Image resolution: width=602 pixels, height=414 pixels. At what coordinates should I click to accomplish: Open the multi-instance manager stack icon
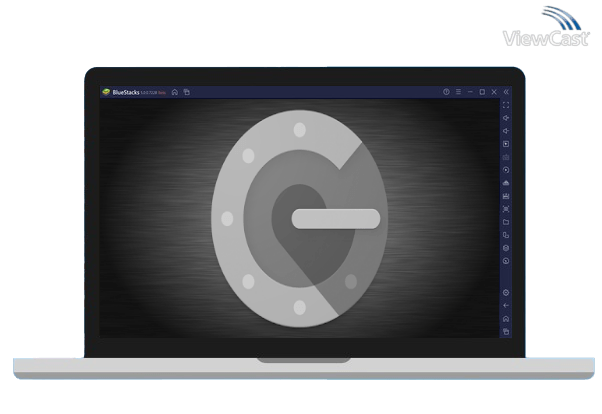506,248
